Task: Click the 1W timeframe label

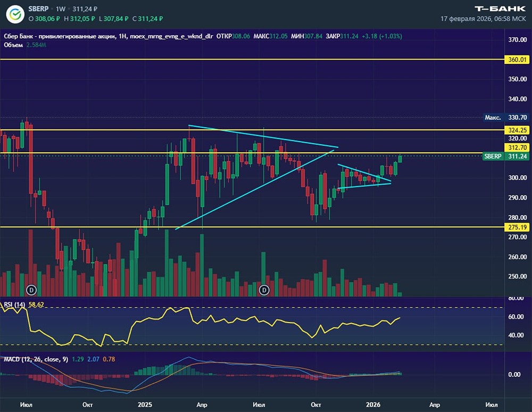Action: coord(61,9)
